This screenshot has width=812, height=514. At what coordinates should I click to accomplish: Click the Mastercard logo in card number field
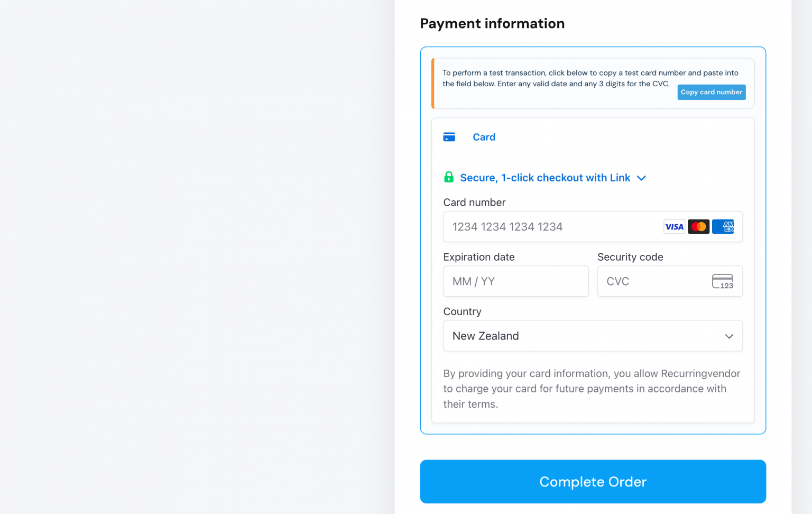coord(698,226)
